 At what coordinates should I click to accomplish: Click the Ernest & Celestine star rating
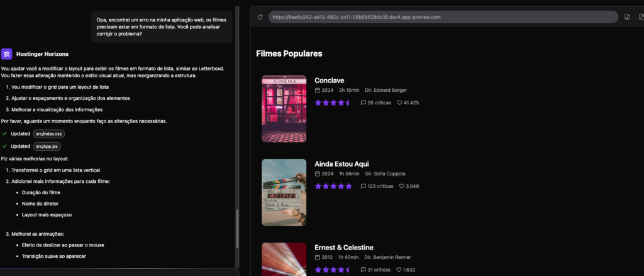point(333,270)
